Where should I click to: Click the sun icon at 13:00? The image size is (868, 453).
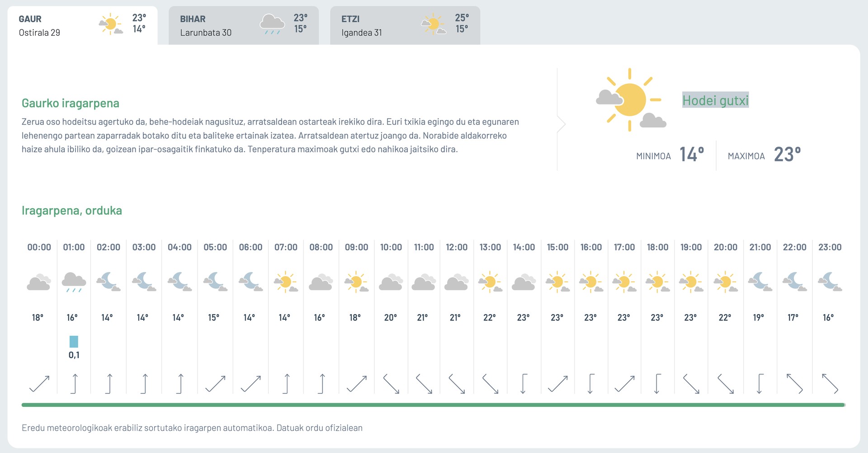(491, 281)
